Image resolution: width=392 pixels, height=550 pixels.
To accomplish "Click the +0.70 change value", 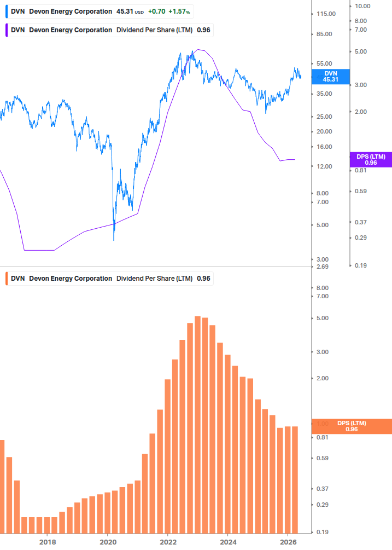I will click(x=156, y=11).
